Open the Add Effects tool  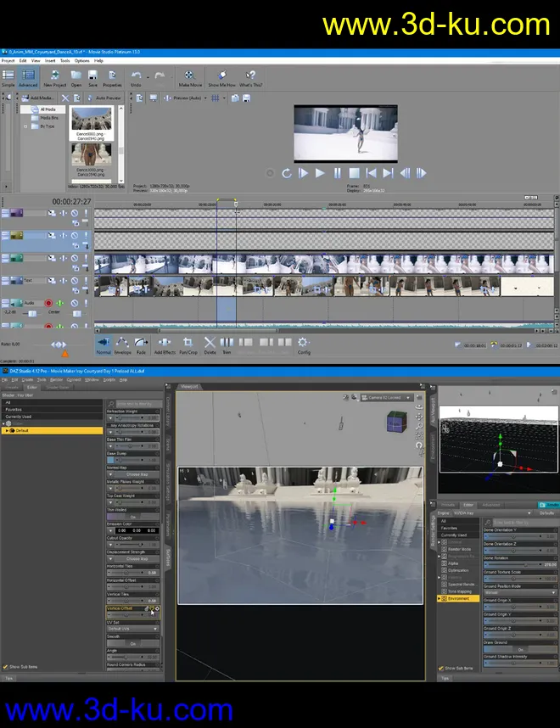[165, 344]
